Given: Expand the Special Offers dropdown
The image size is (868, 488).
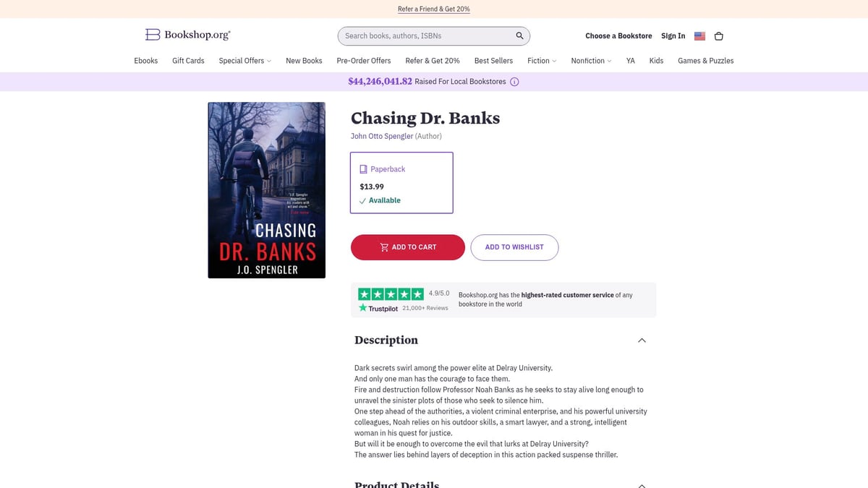Looking at the screenshot, I should pyautogui.click(x=245, y=61).
